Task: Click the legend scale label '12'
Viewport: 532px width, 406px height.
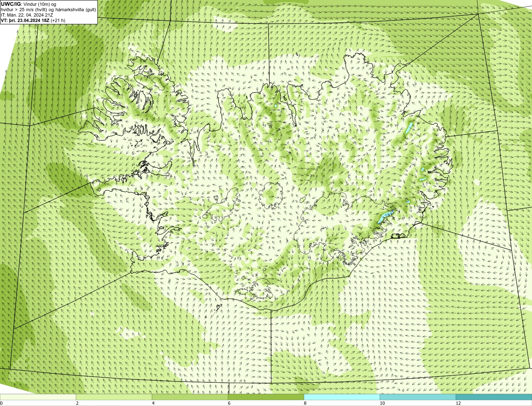Action: [458, 403]
